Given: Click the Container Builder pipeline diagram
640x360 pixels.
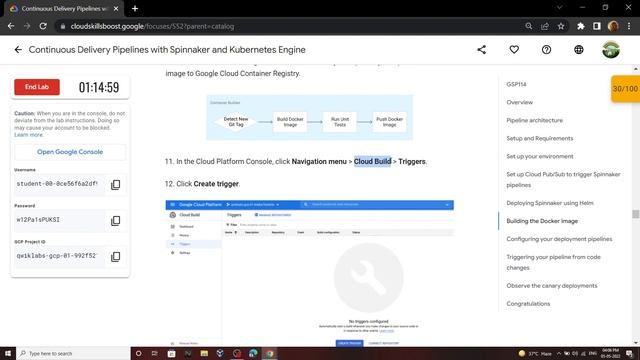Looking at the screenshot, I should click(309, 118).
